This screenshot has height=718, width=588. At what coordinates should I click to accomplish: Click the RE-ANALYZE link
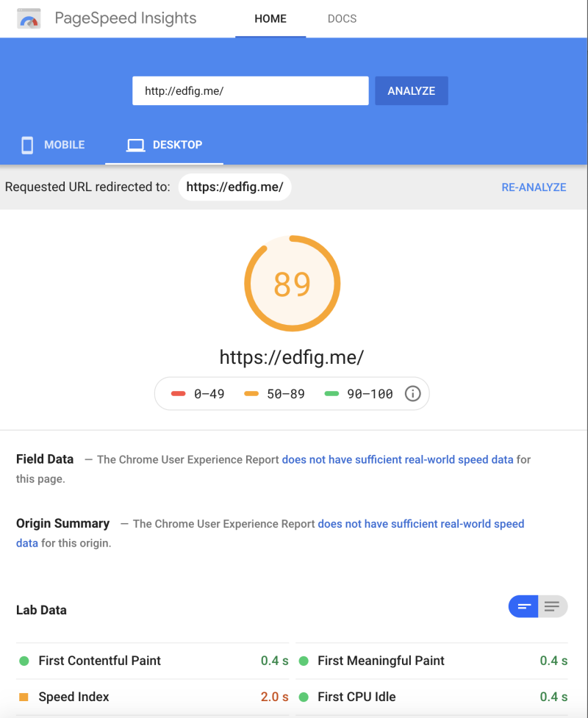534,187
